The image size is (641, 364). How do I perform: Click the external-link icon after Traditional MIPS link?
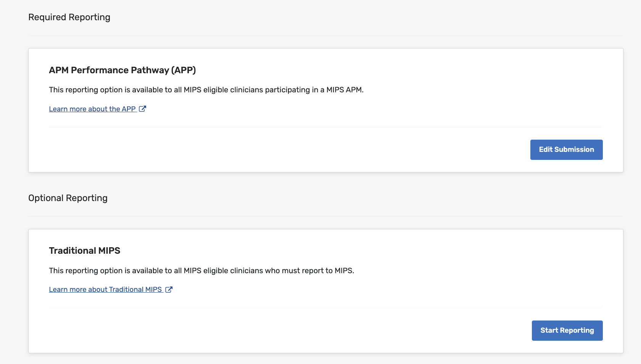click(x=169, y=290)
